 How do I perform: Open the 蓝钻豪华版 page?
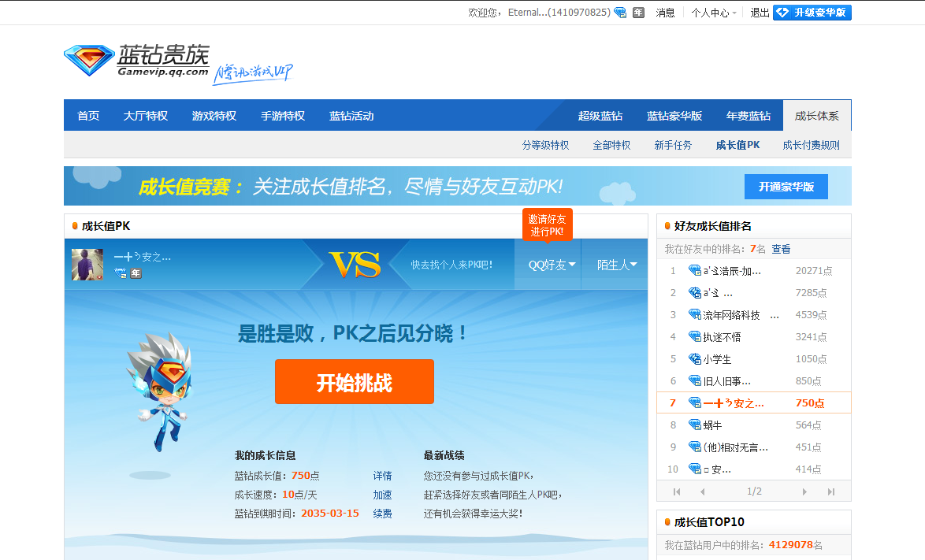[674, 116]
